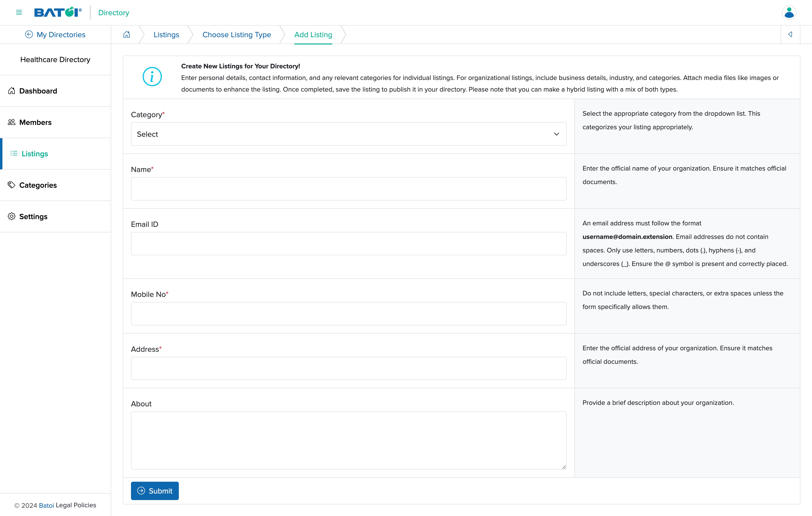Viewport: 812px width, 516px height.
Task: Open the Choose Listing Type step
Action: (x=237, y=34)
